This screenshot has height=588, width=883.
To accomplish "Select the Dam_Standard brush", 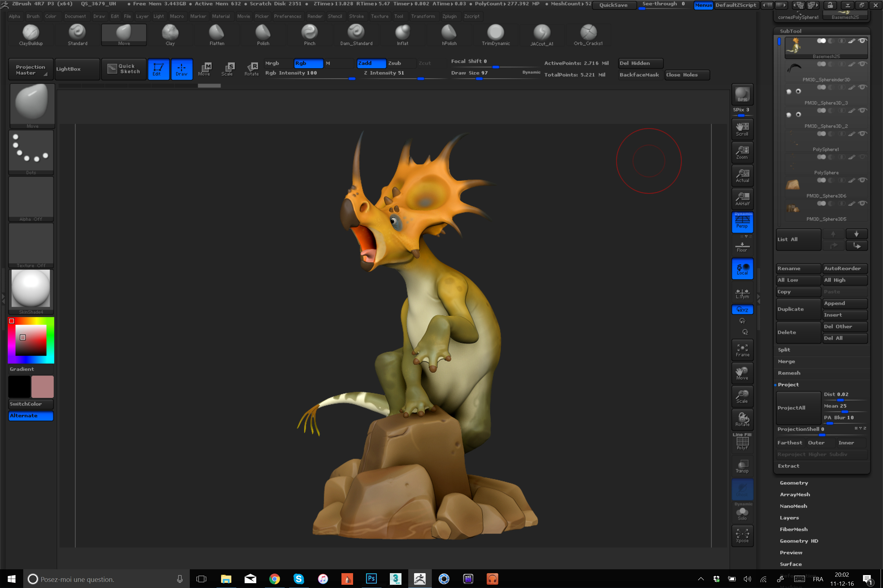I will coord(356,35).
